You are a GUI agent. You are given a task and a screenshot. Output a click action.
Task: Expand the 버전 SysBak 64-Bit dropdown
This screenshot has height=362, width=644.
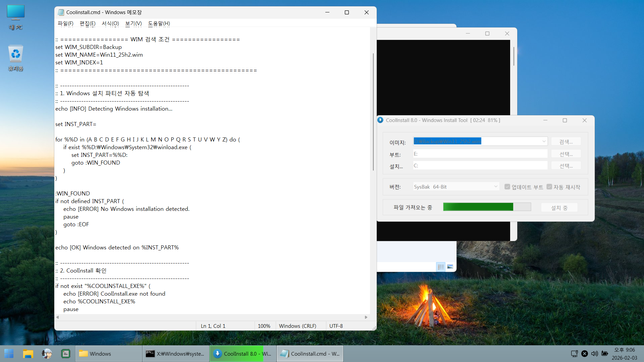[x=496, y=187]
